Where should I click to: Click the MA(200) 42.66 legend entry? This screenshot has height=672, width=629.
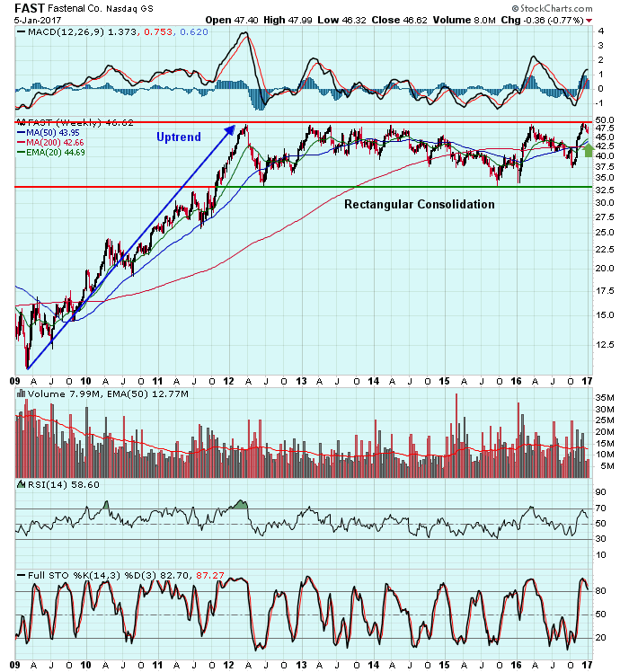click(x=55, y=142)
